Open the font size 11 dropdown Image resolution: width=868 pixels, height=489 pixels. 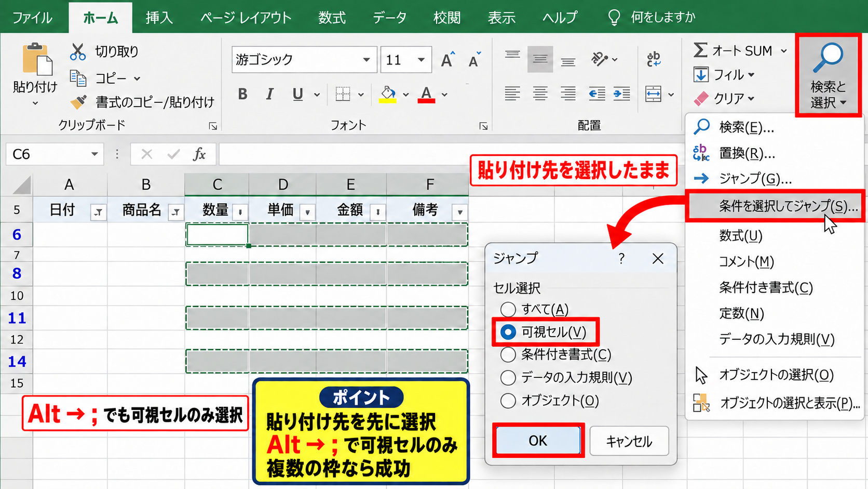point(422,60)
